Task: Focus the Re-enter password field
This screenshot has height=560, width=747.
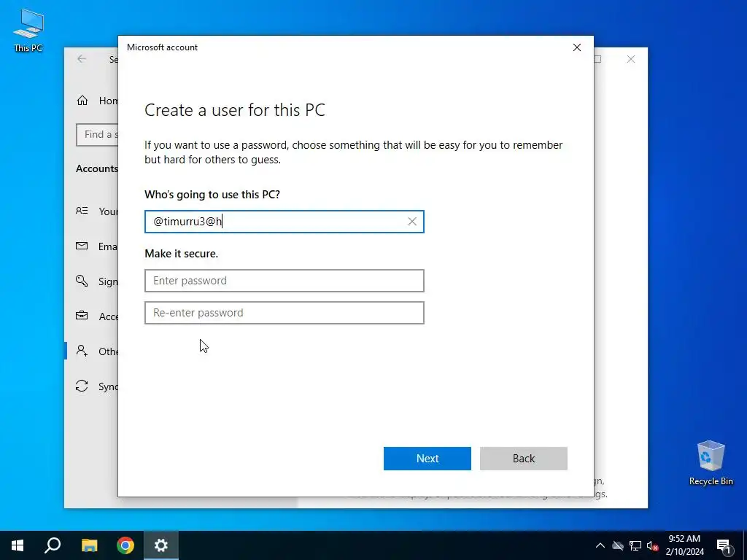Action: 285,313
